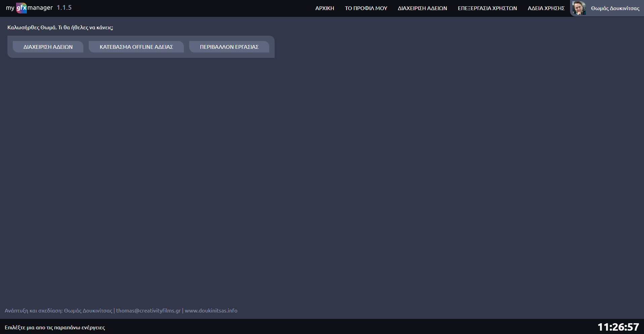
Task: Open ΕΠΕΞΕΡΓΑΣΙΑ ΧΡΗΣΤΩΝ menu item
Action: 487,8
